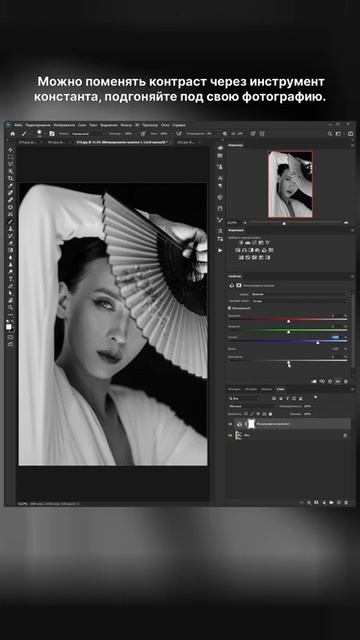Select the Crop tool
The height and width of the screenshot is (640, 360).
11,178
